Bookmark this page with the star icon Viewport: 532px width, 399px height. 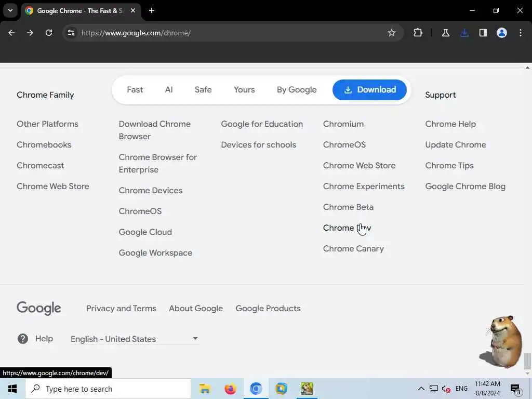click(x=392, y=33)
